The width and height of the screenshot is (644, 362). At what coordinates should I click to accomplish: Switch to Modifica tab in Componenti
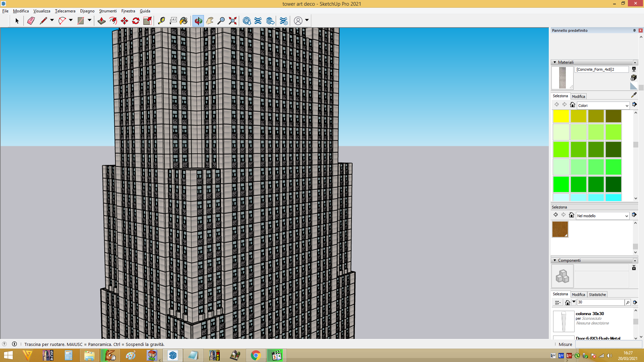coord(579,295)
